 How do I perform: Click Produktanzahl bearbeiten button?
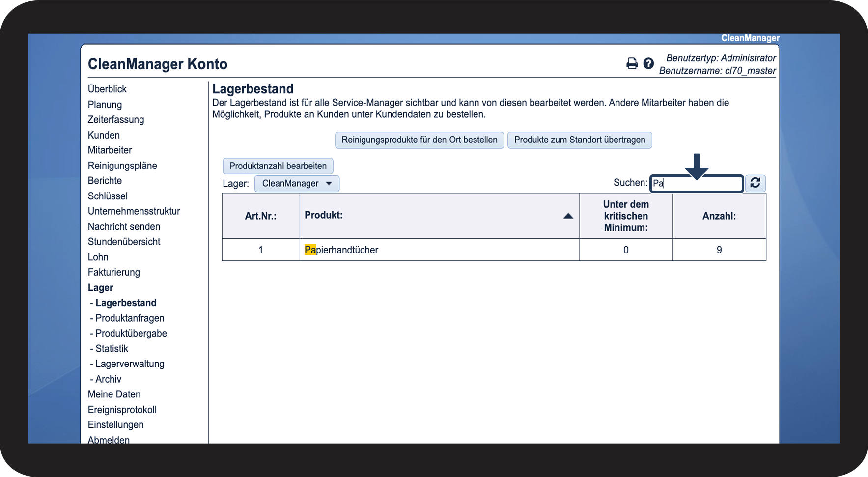pos(278,166)
